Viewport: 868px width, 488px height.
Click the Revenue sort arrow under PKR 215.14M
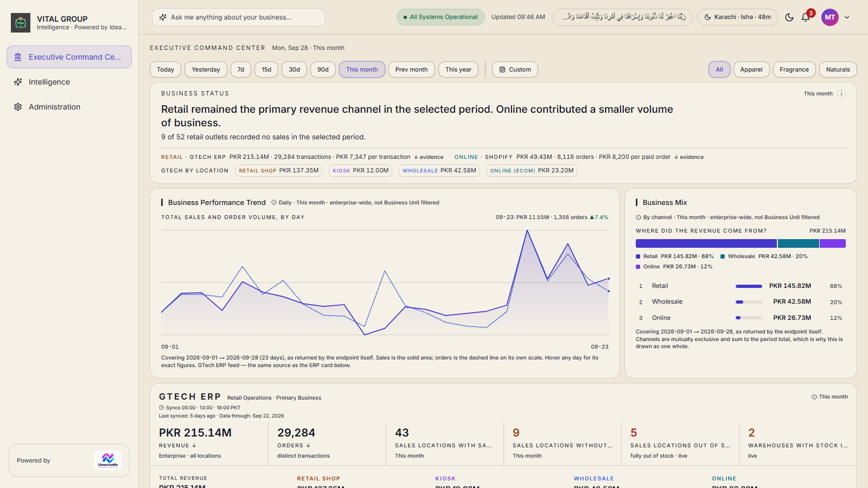pyautogui.click(x=194, y=446)
